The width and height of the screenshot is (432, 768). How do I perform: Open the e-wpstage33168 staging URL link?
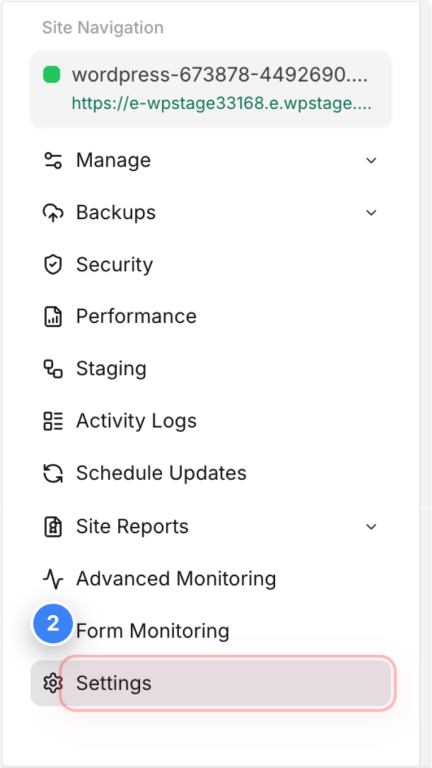(x=221, y=104)
